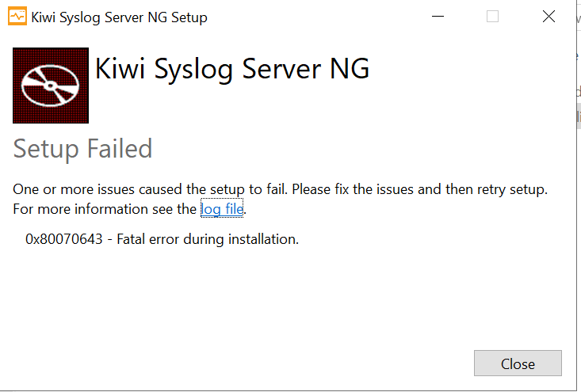This screenshot has height=392, width=581.
Task: Minimize the setup window
Action: click(440, 17)
